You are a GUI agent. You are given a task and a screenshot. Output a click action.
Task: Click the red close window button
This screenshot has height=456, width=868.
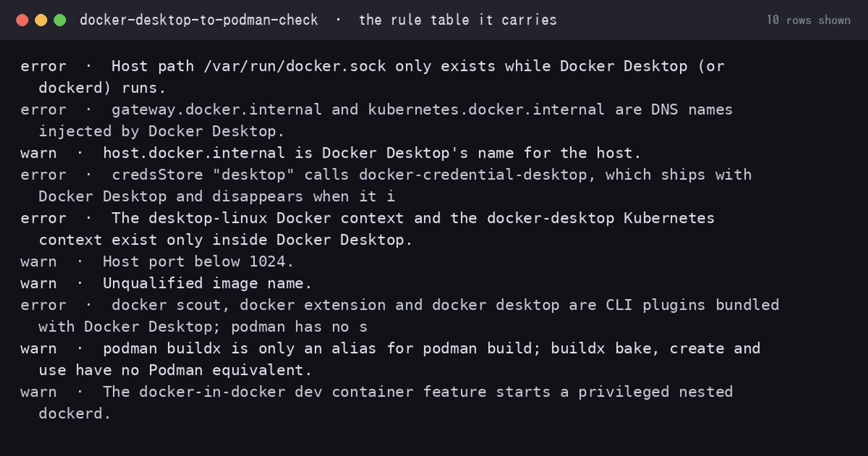click(22, 20)
